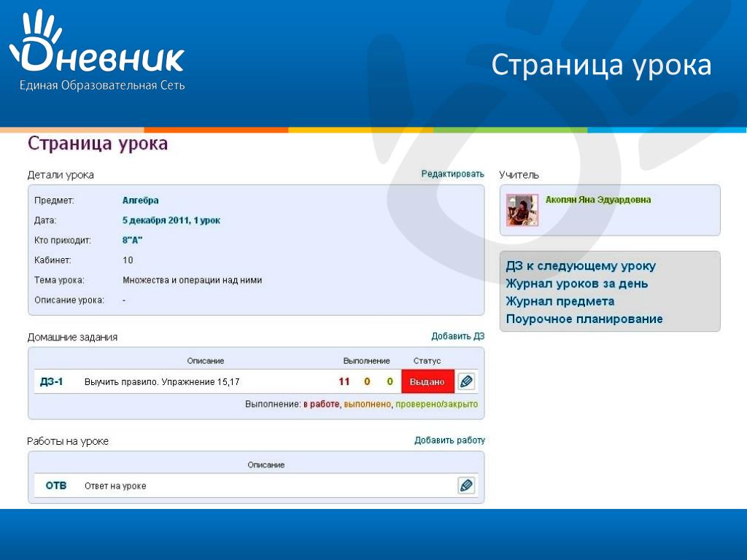Click orange выполнено count 0
Screen dimensions: 747x560
[367, 381]
